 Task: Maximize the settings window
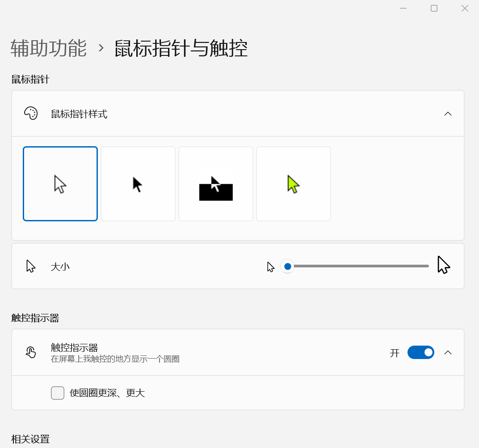(434, 8)
